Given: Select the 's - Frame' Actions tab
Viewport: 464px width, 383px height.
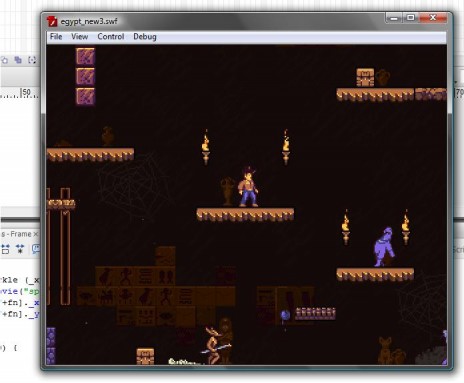Looking at the screenshot, I should point(16,234).
